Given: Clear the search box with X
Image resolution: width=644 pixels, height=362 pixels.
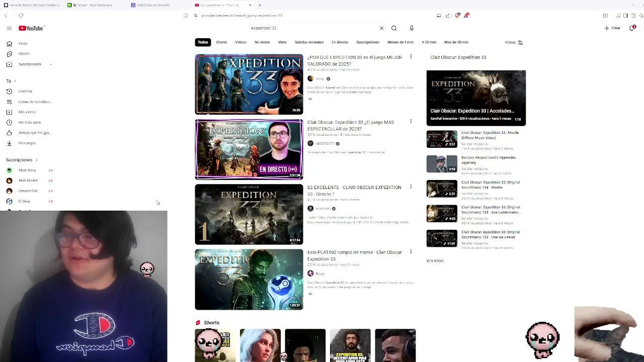Looking at the screenshot, I should [x=381, y=28].
